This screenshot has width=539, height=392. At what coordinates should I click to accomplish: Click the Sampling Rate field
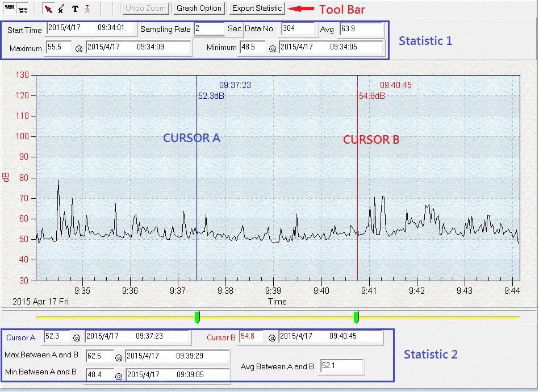click(209, 28)
